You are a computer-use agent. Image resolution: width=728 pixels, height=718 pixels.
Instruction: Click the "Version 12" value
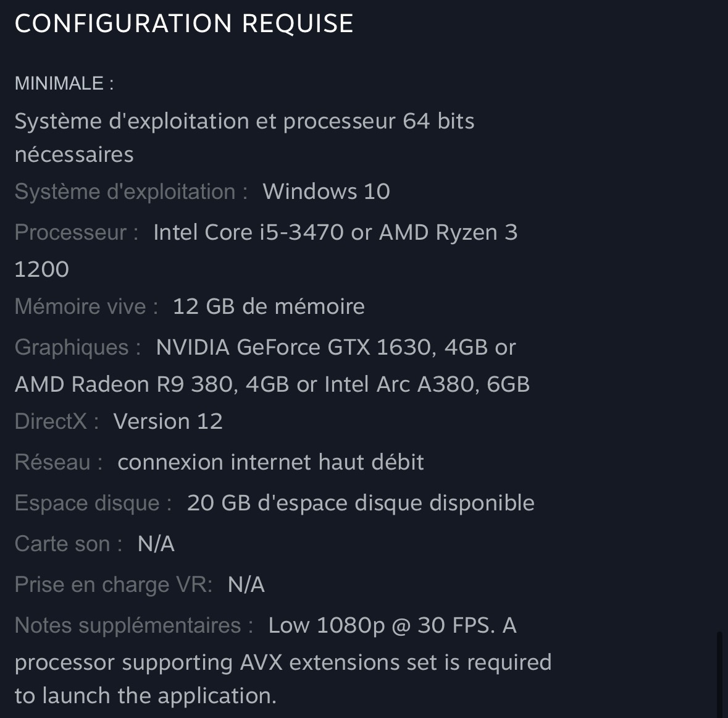(168, 421)
